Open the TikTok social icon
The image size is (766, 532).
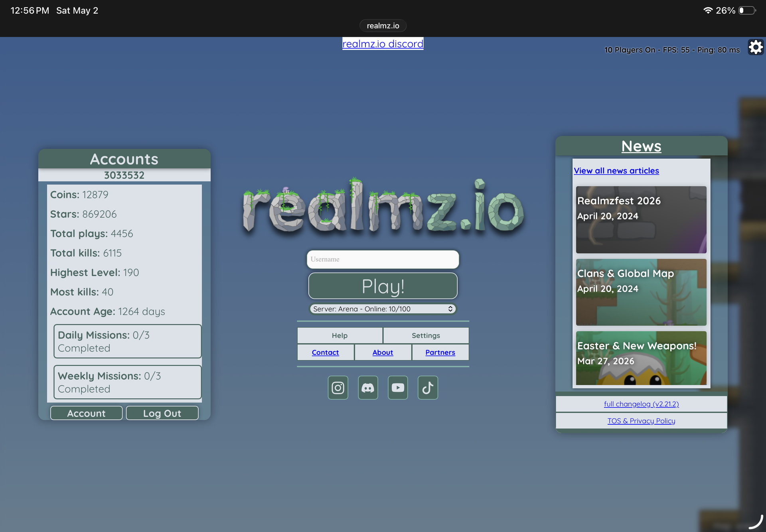tap(428, 388)
